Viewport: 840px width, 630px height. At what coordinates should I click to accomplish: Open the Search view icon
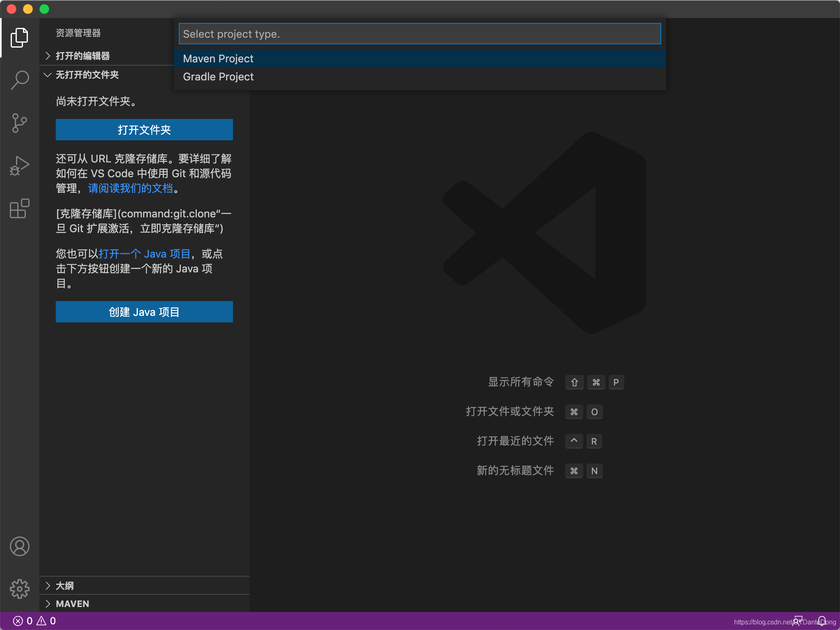[x=19, y=80]
